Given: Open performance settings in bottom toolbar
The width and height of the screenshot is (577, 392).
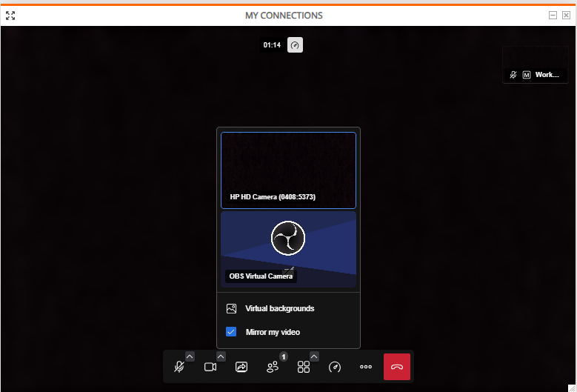Looking at the screenshot, I should pyautogui.click(x=335, y=367).
